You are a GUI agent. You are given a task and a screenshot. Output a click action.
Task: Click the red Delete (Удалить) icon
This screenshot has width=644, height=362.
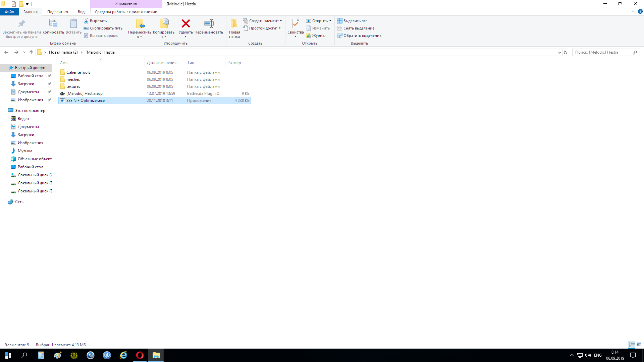point(185,24)
